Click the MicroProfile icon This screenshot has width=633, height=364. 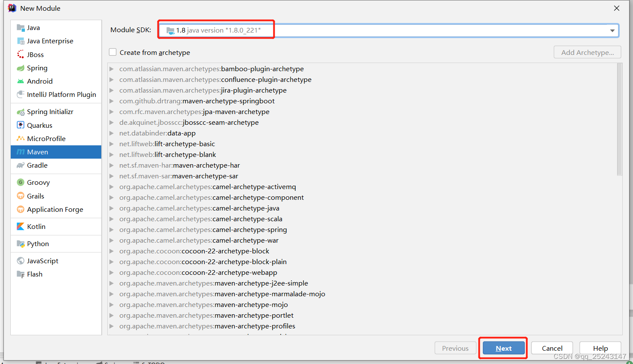click(x=21, y=138)
